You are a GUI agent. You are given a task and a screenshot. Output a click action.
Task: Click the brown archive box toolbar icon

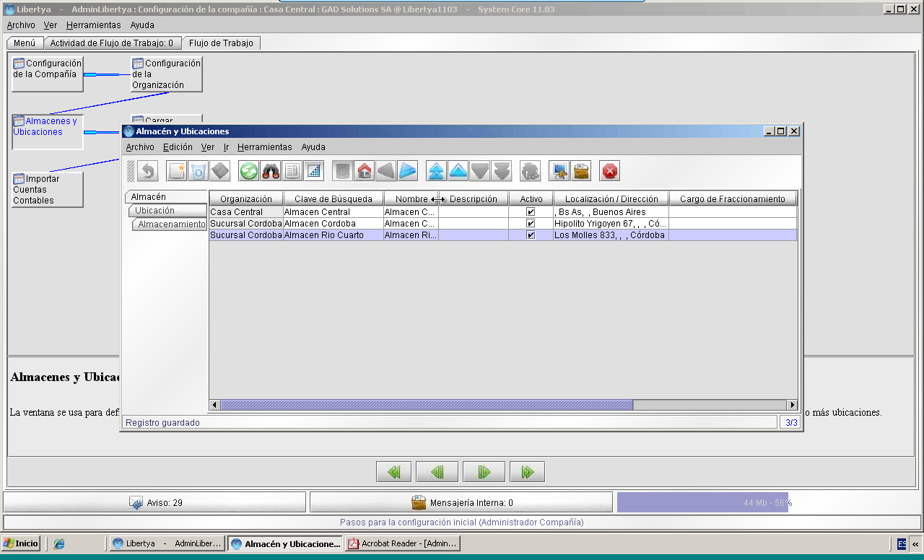[x=581, y=171]
